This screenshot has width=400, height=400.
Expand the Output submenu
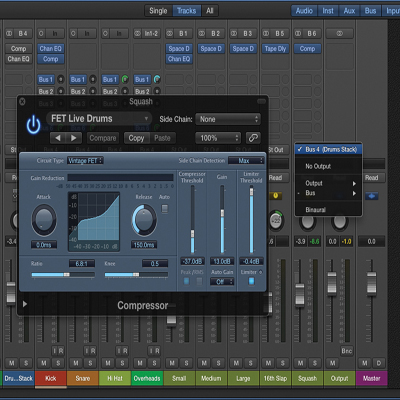click(329, 183)
